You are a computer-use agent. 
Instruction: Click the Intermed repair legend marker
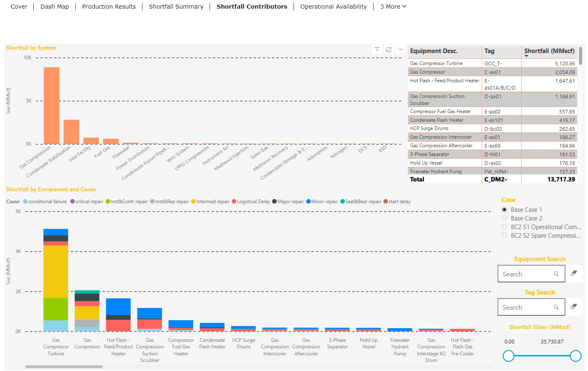pos(193,202)
